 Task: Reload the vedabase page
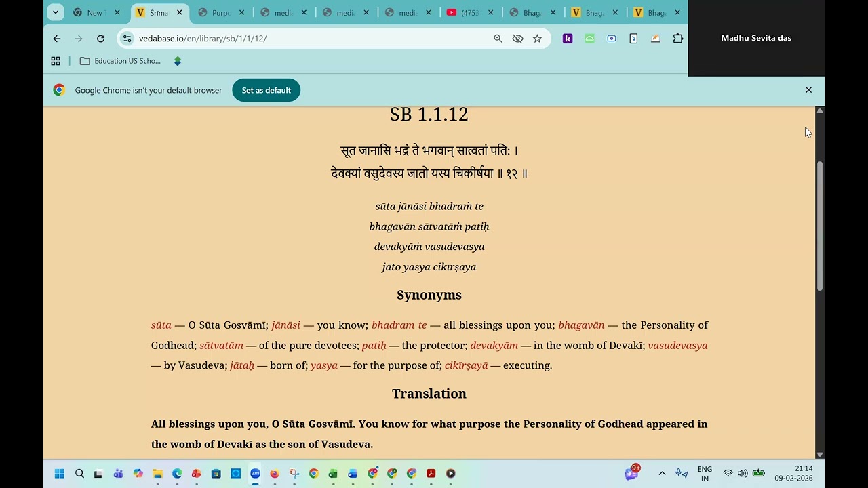click(100, 39)
